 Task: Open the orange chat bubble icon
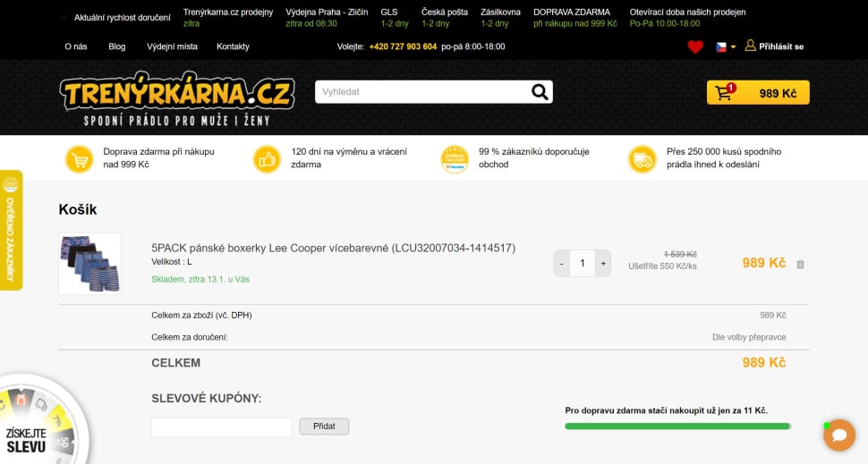pos(839,434)
